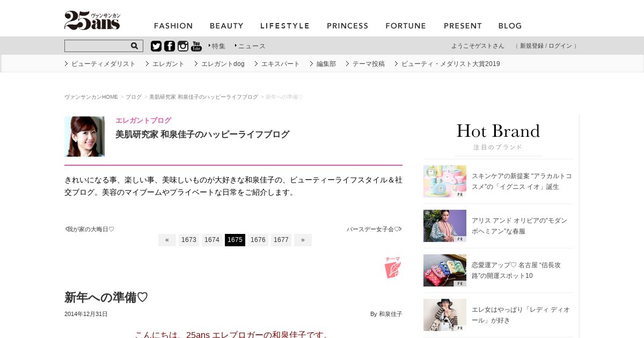Screen dimensions: 644x338
Task: Go to next pages with » button
Action: coord(303,240)
